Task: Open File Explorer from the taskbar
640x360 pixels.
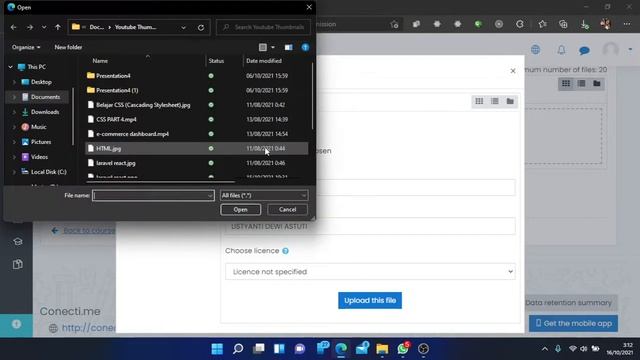Action: pos(382,349)
